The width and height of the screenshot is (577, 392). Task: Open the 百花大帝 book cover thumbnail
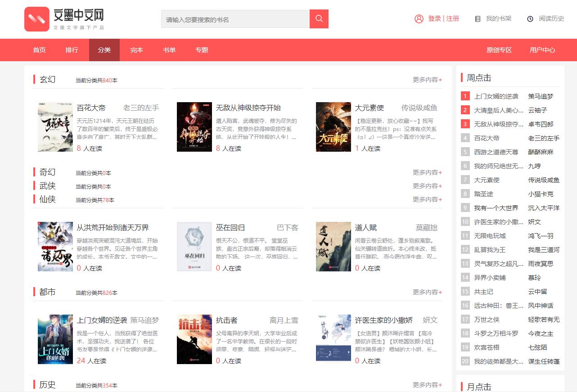(55, 127)
